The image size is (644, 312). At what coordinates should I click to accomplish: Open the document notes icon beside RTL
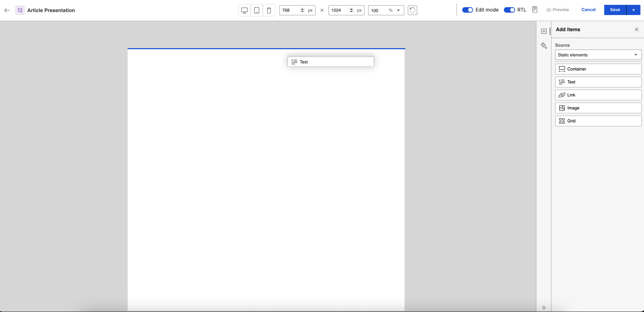535,10
